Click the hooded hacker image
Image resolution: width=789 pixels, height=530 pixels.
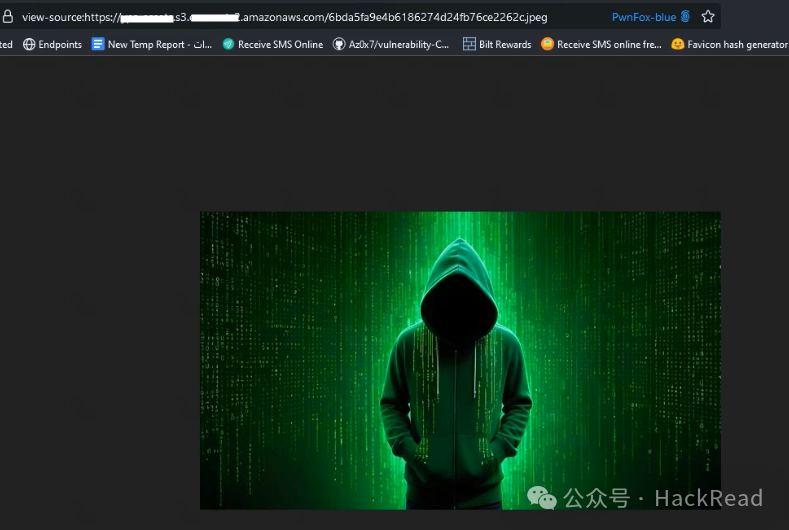(x=460, y=360)
